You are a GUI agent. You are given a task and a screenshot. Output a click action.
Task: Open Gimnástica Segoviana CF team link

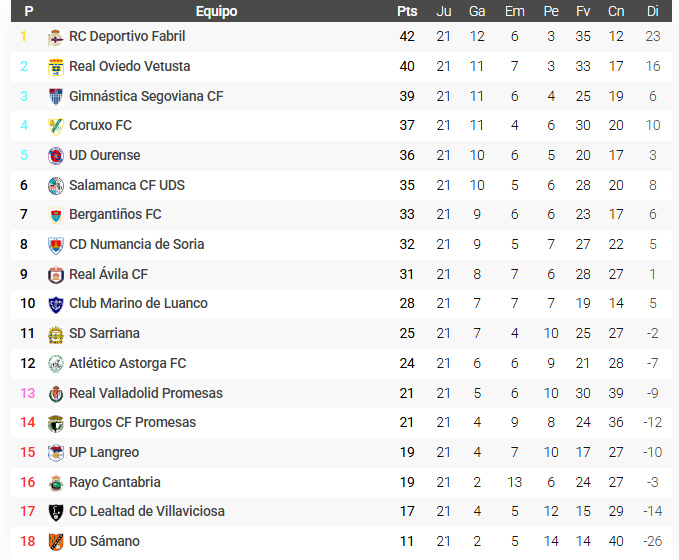point(146,96)
